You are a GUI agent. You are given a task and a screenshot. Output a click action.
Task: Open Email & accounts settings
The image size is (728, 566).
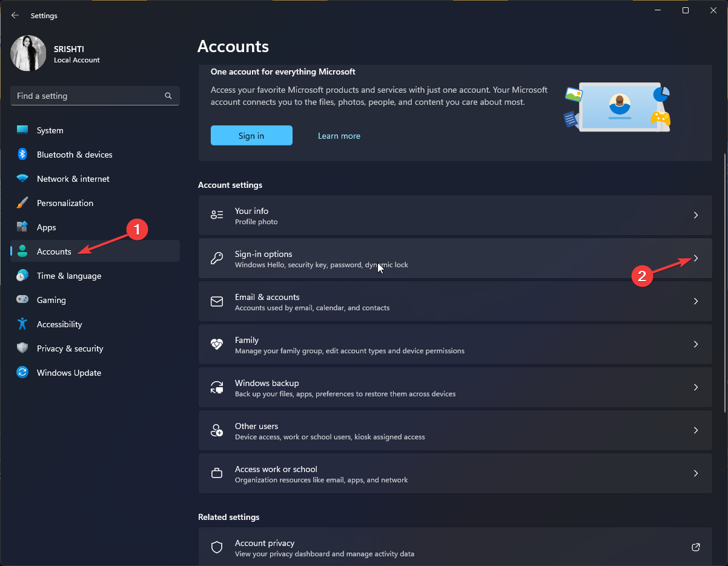(455, 301)
